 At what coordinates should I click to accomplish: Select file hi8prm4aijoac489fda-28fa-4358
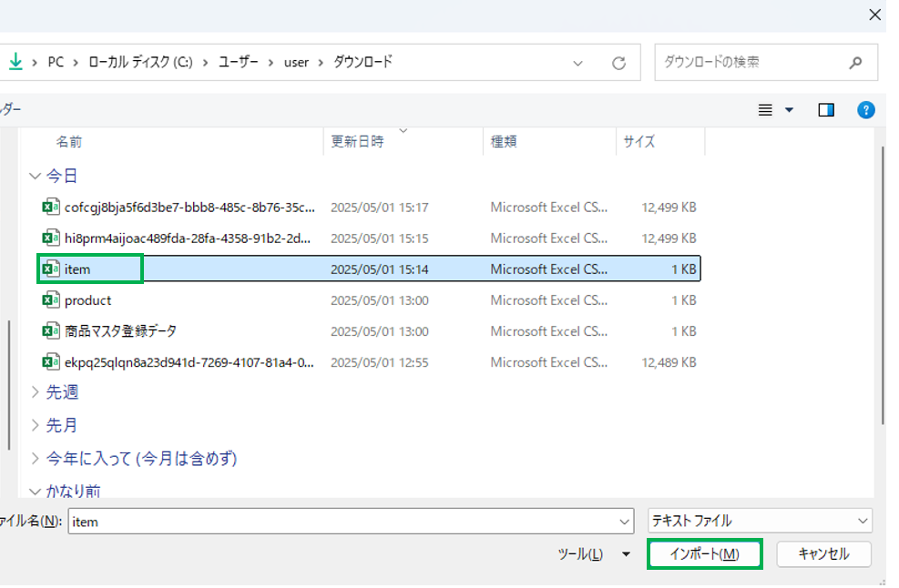[x=188, y=238]
